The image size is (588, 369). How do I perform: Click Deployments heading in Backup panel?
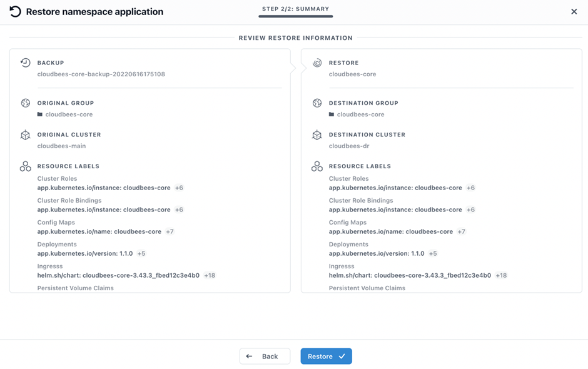[57, 244]
